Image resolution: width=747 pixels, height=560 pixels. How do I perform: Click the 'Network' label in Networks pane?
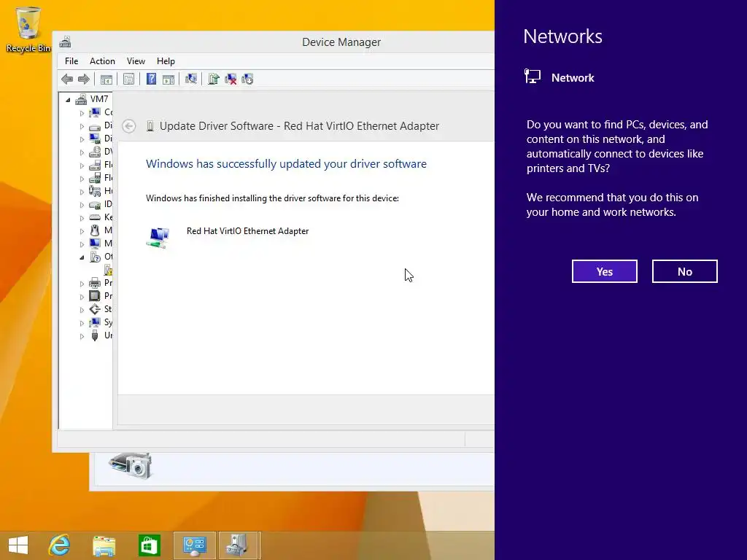point(573,77)
